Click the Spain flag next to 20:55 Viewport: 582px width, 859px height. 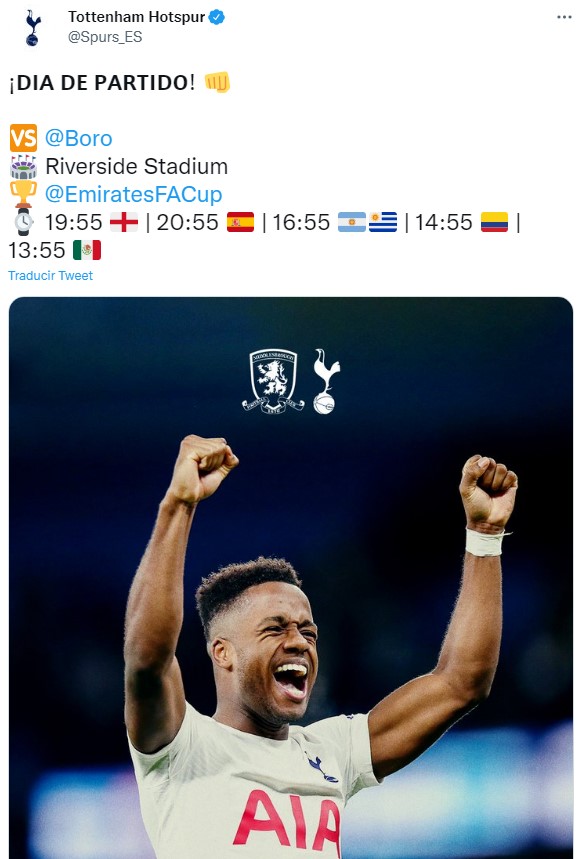241,222
